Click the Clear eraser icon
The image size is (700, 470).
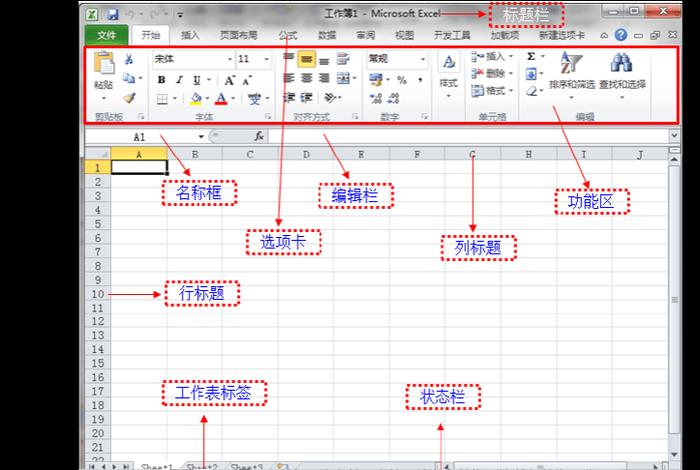pyautogui.click(x=531, y=91)
